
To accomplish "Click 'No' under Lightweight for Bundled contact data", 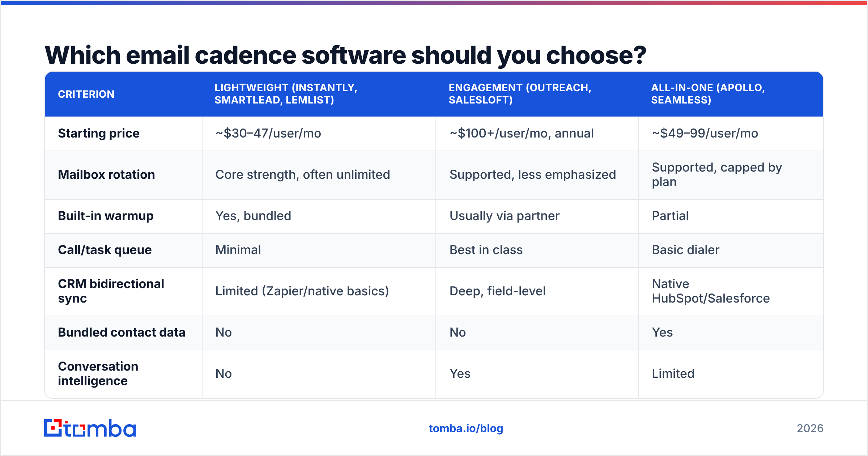I will (224, 332).
